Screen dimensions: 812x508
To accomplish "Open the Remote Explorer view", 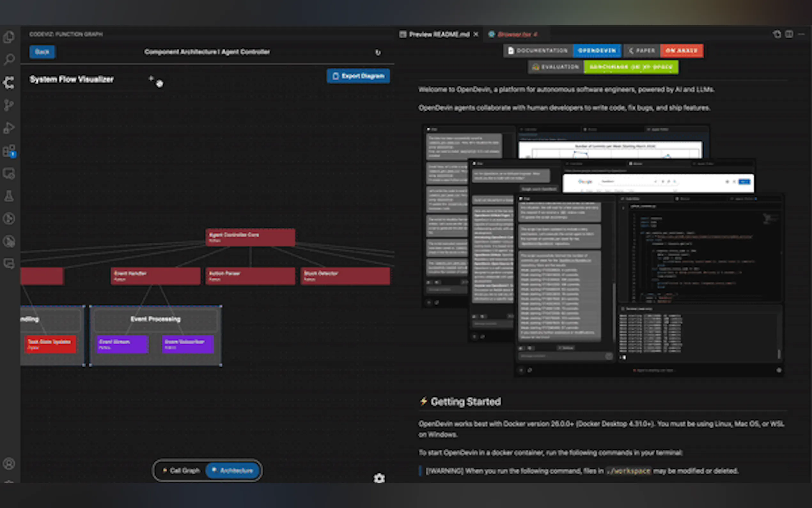I will pos(9,174).
